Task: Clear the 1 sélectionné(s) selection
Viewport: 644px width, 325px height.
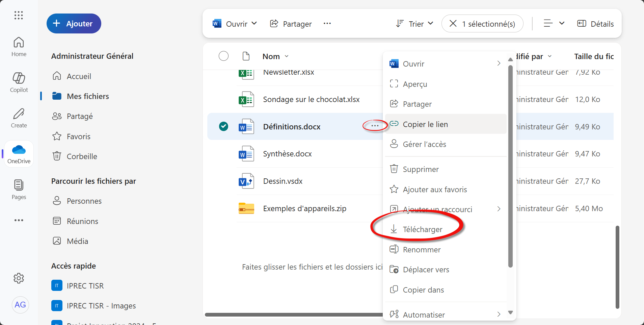Action: pos(453,24)
